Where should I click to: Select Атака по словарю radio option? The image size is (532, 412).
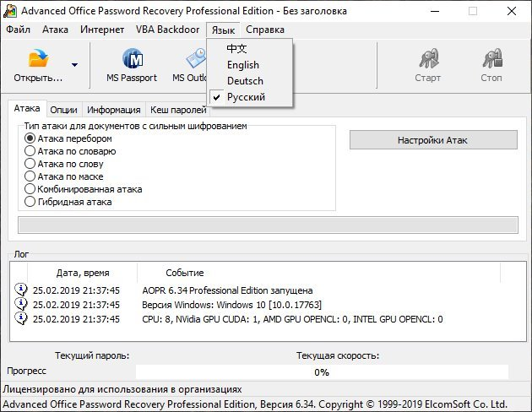30,151
